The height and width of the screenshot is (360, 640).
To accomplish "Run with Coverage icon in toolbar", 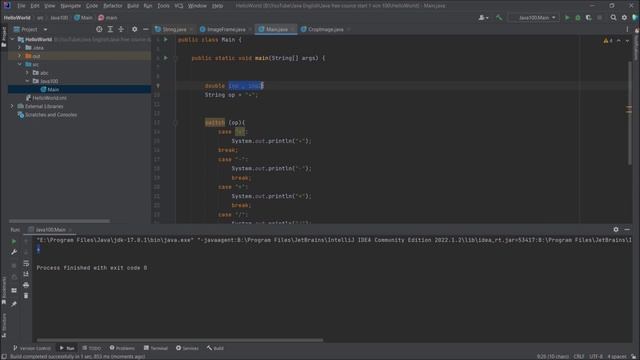I will (589, 18).
